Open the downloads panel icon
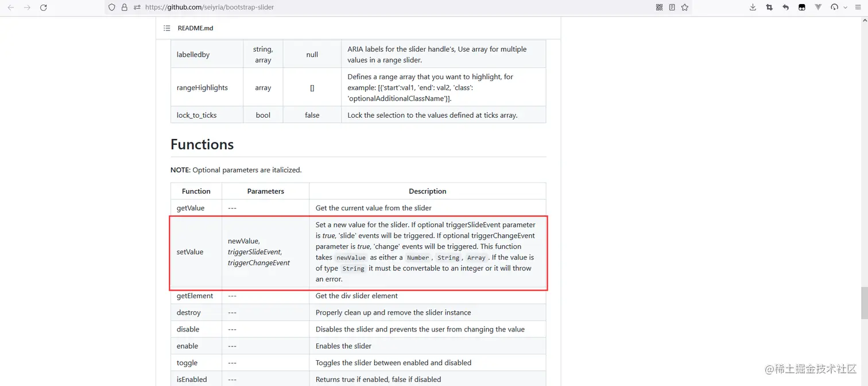This screenshot has height=386, width=868. pyautogui.click(x=753, y=7)
